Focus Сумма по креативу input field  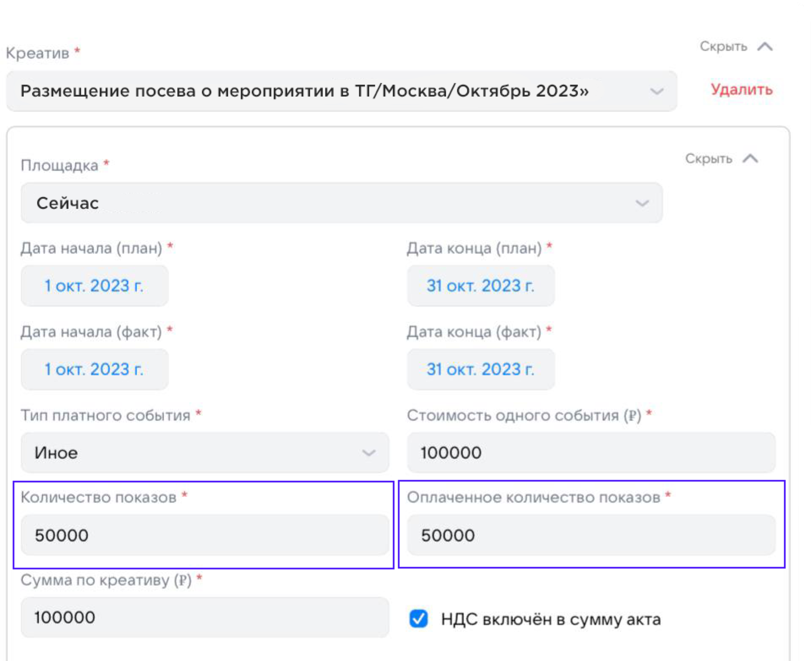(204, 618)
